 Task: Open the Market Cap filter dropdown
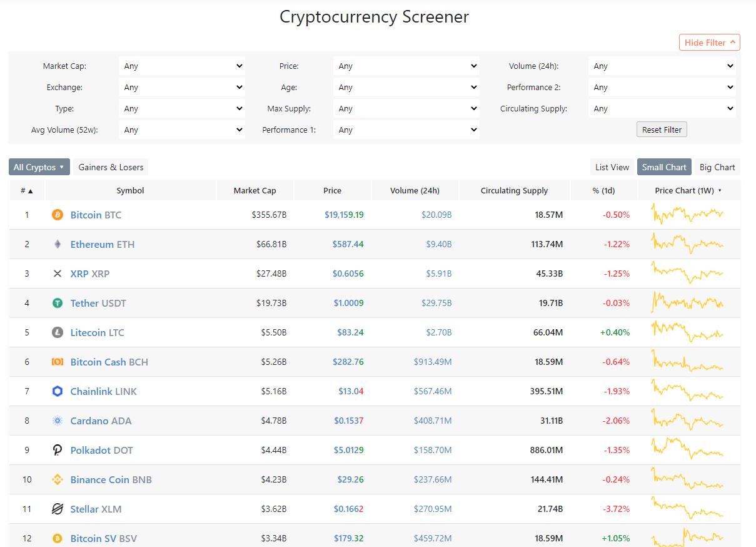(x=182, y=66)
